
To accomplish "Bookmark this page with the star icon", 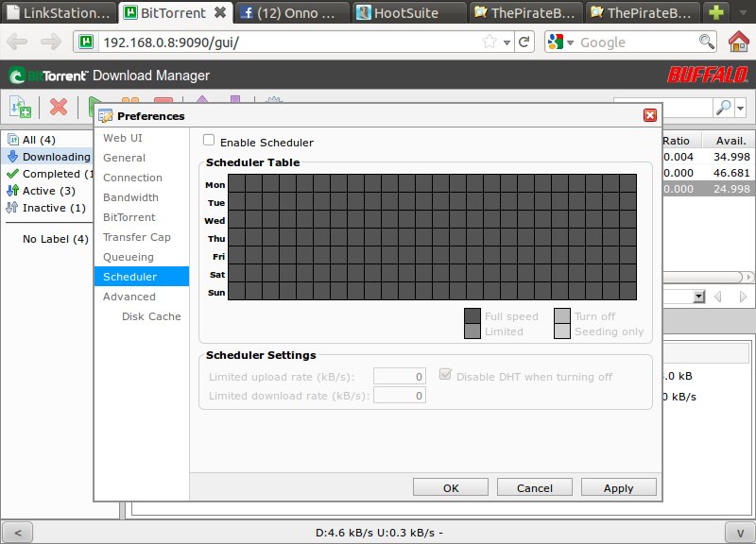I will pyautogui.click(x=490, y=42).
